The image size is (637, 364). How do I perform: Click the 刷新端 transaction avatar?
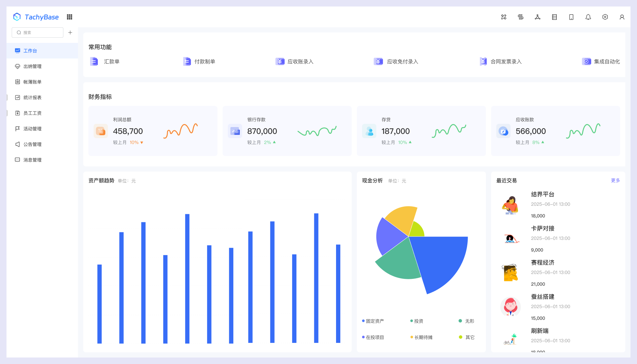(511, 339)
